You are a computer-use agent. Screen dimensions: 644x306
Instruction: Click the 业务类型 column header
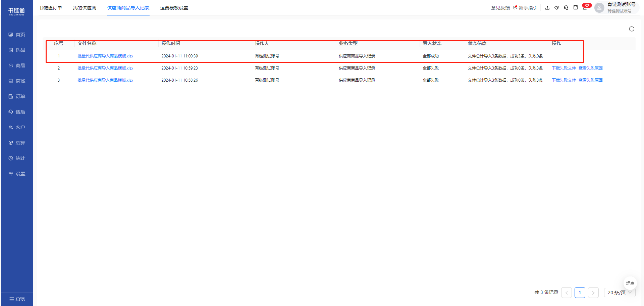click(348, 43)
